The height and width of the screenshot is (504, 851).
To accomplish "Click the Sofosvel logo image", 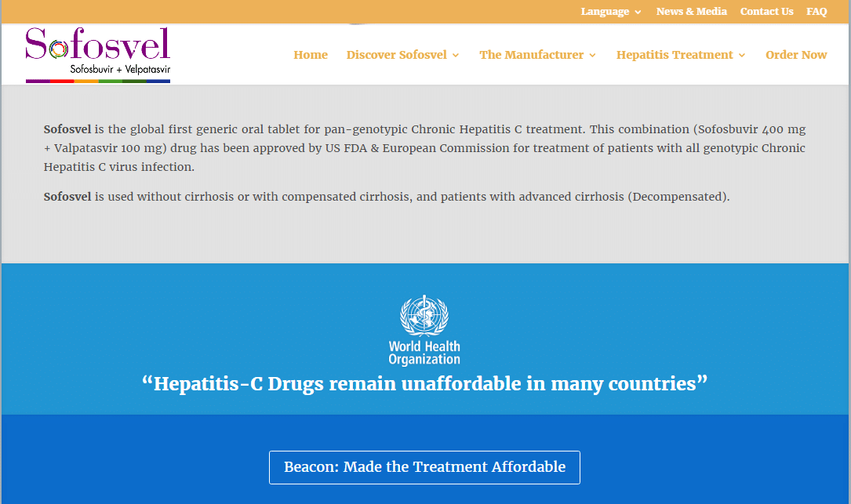I will click(x=98, y=55).
